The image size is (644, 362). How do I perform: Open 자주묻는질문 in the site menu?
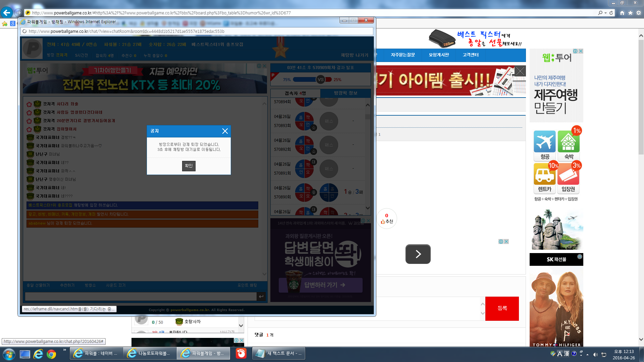tap(403, 55)
